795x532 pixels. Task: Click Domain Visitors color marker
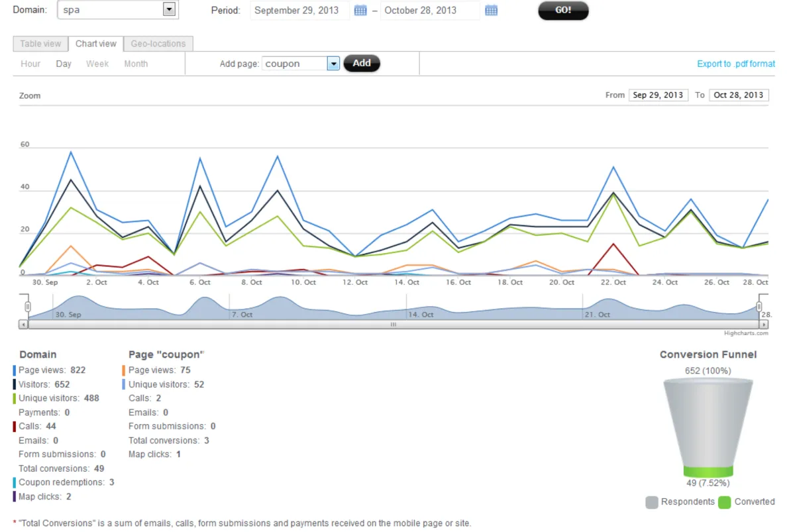(14, 384)
